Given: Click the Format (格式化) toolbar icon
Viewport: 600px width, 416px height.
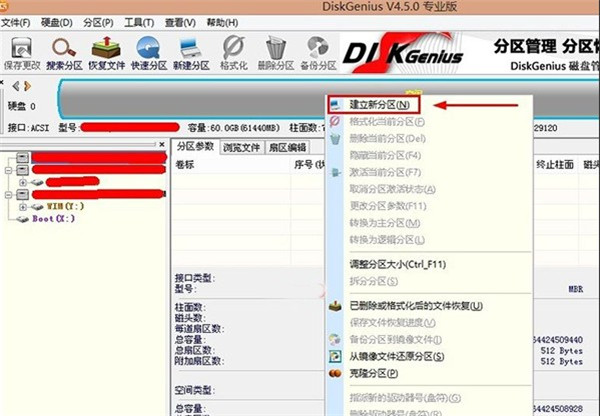Looking at the screenshot, I should click(233, 54).
